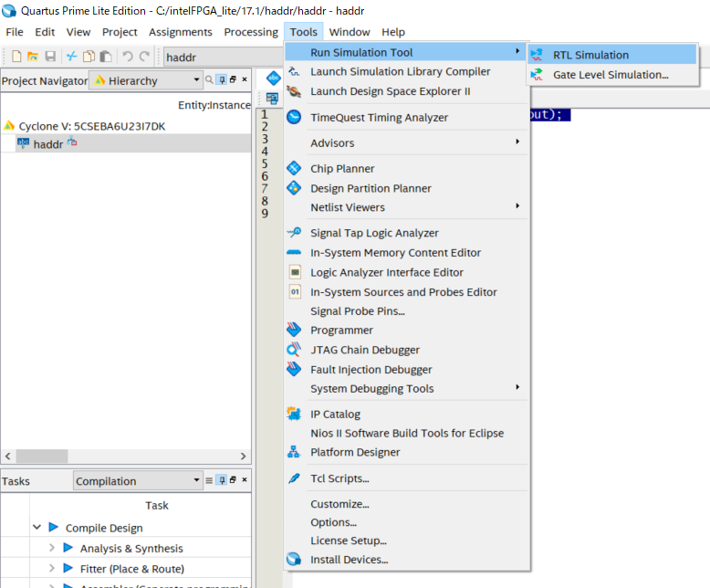Viewport: 710px width, 588px height.
Task: Expand the Fitter (Place & Route) task
Action: point(52,568)
